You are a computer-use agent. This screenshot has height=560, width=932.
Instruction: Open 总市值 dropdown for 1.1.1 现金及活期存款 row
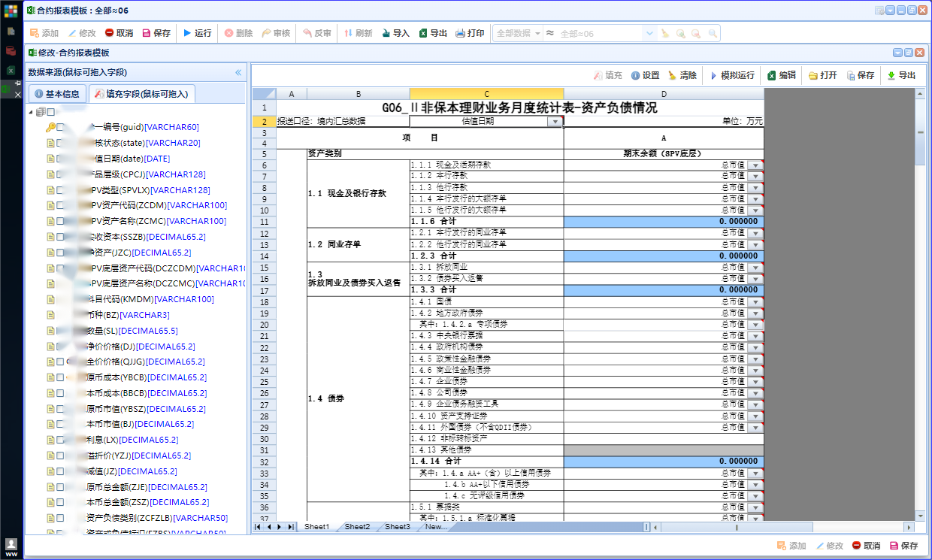755,165
